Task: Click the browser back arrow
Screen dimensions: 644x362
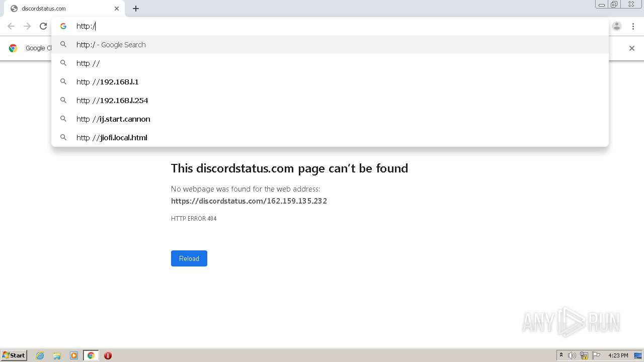Action: pos(11,26)
